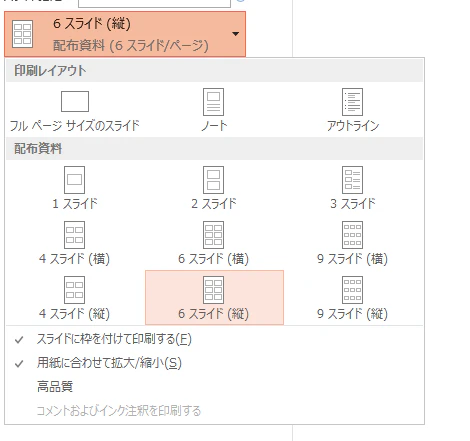Click the 印刷レイアウト section header

tap(214, 71)
